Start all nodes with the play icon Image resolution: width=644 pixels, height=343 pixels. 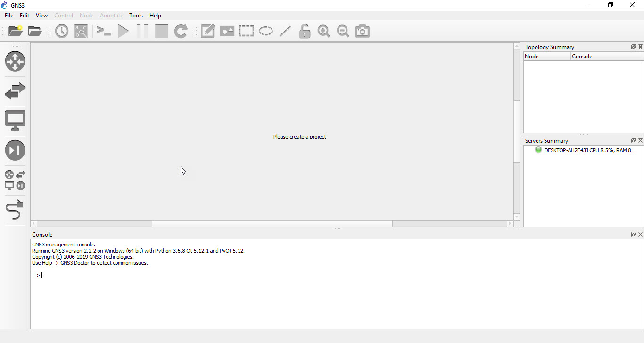pyautogui.click(x=123, y=31)
